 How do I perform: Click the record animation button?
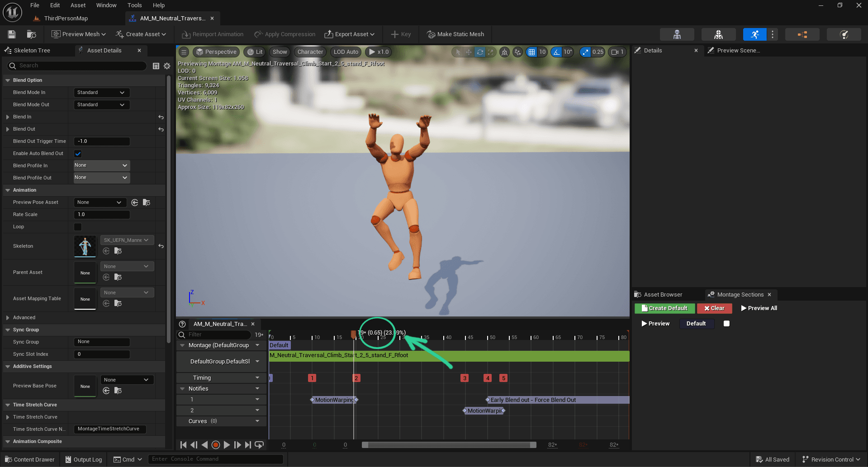click(216, 445)
